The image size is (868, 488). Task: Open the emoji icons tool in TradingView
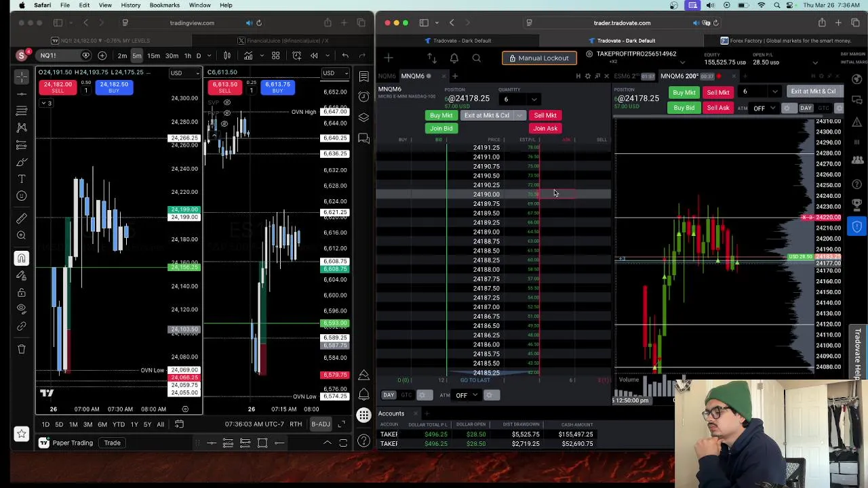(22, 196)
